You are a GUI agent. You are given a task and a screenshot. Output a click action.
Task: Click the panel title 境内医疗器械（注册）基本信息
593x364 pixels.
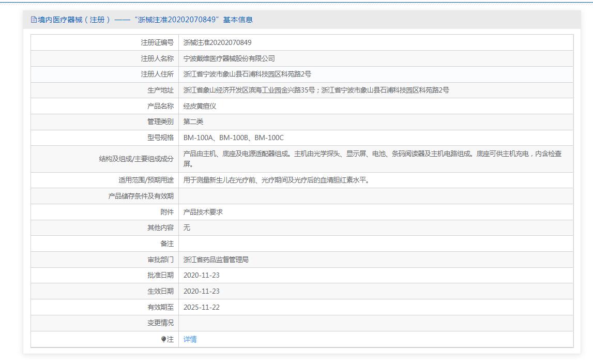click(x=145, y=20)
